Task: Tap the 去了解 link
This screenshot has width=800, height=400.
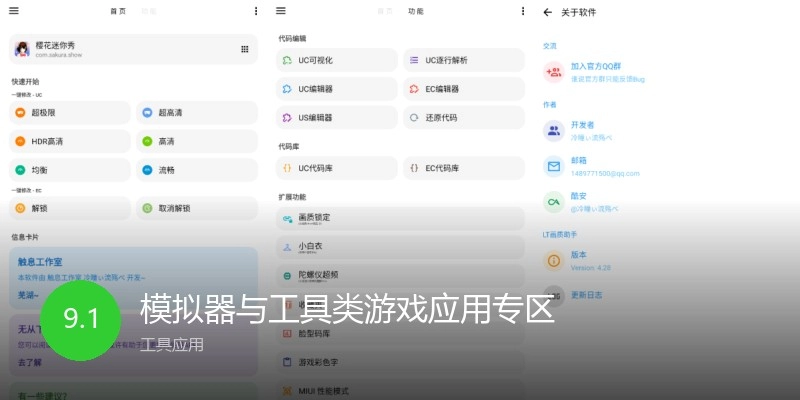Action: pos(30,363)
